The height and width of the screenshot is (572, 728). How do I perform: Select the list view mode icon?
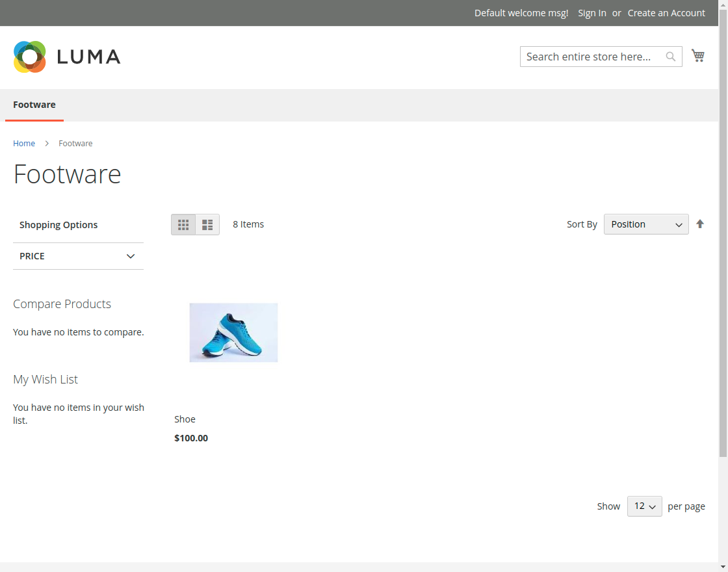(207, 224)
